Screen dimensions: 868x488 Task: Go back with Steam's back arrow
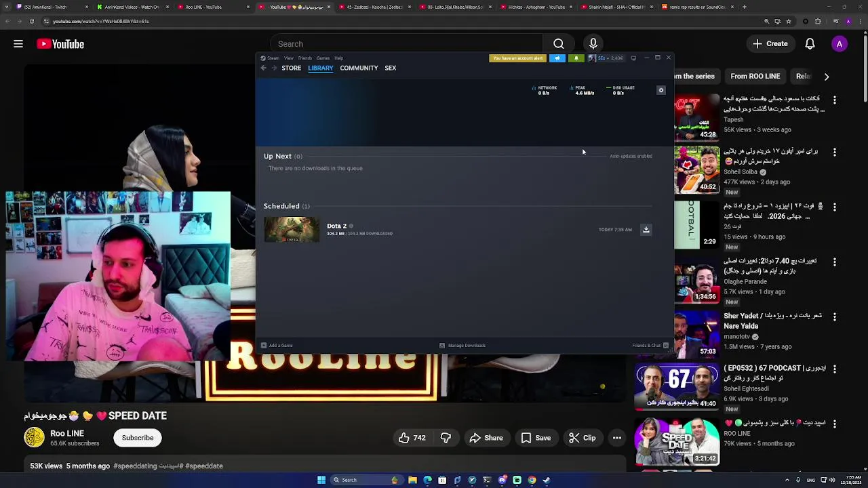264,68
